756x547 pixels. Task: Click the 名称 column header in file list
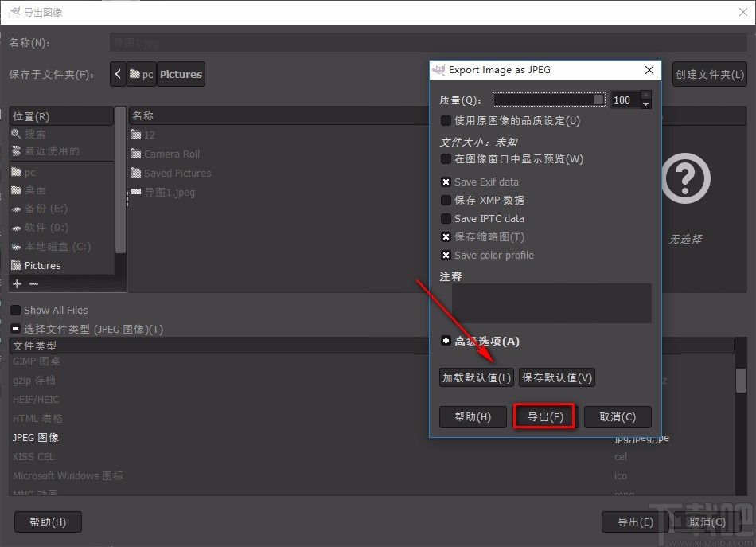[x=279, y=115]
